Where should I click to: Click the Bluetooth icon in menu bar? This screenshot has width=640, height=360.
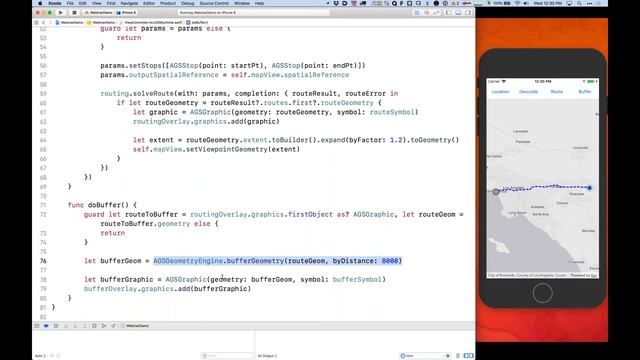click(428, 3)
